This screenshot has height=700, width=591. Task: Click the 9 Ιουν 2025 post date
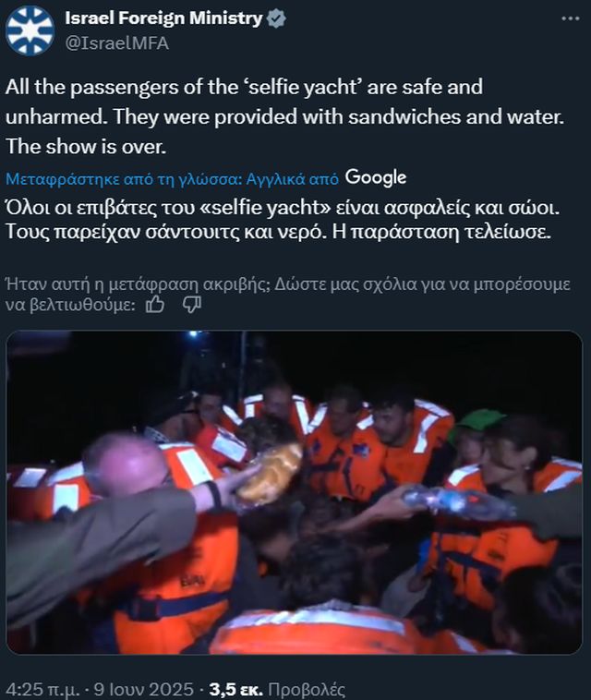[x=143, y=690]
